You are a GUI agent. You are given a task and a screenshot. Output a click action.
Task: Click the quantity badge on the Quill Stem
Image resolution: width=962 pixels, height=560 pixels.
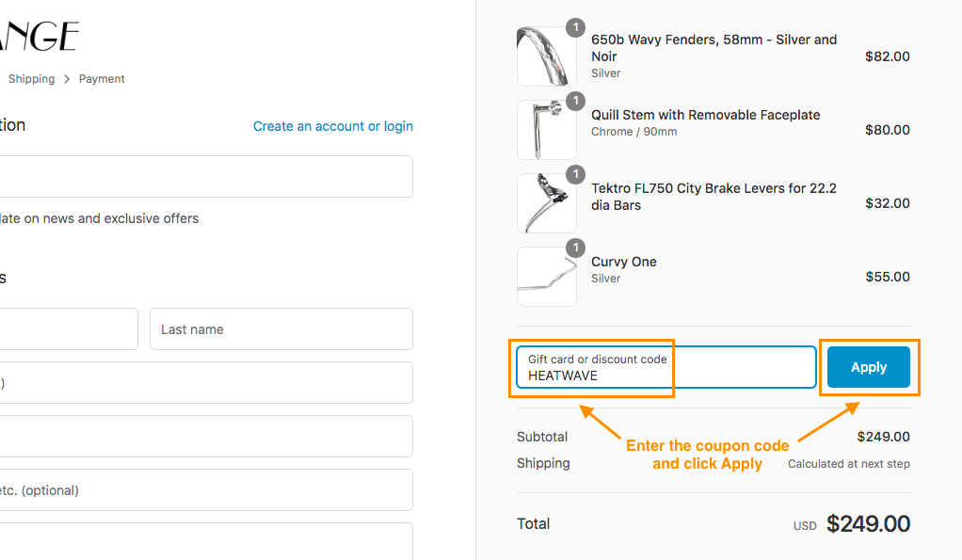575,101
